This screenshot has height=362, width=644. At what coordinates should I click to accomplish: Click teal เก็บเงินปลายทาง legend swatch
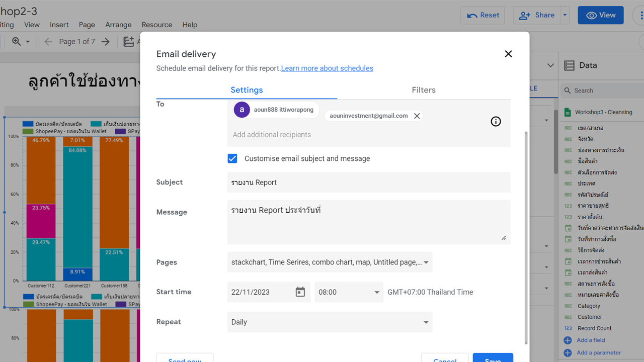[x=96, y=124]
